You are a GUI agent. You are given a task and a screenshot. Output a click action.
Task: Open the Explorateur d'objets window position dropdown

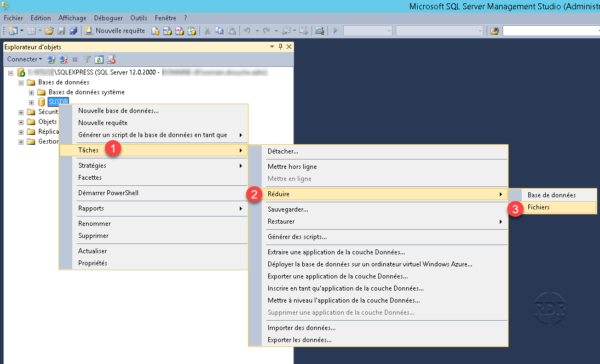click(272, 47)
